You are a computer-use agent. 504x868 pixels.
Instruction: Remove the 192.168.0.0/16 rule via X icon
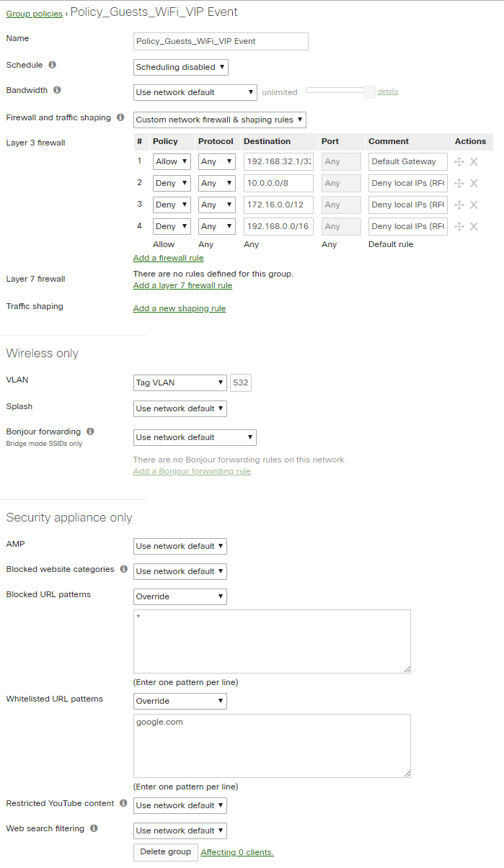point(473,226)
